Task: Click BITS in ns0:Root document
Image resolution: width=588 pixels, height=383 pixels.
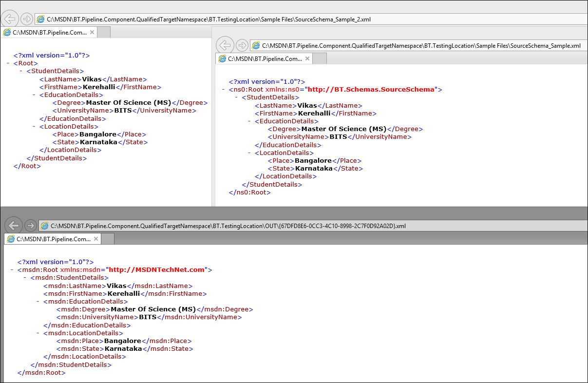Action: [x=339, y=137]
